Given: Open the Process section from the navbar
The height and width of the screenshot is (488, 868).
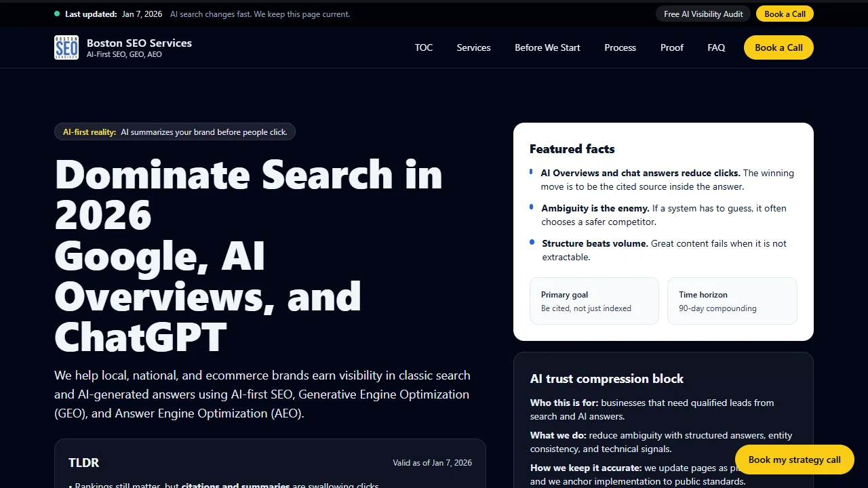Looking at the screenshot, I should (x=620, y=47).
